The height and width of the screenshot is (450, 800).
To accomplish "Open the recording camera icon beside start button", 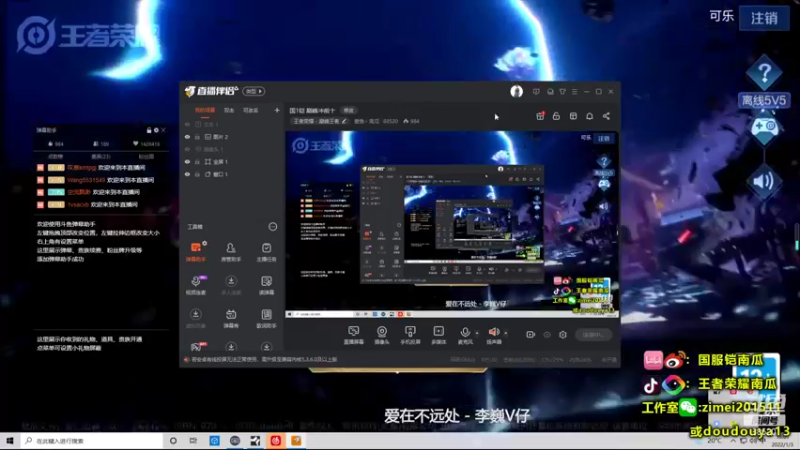I will [530, 335].
